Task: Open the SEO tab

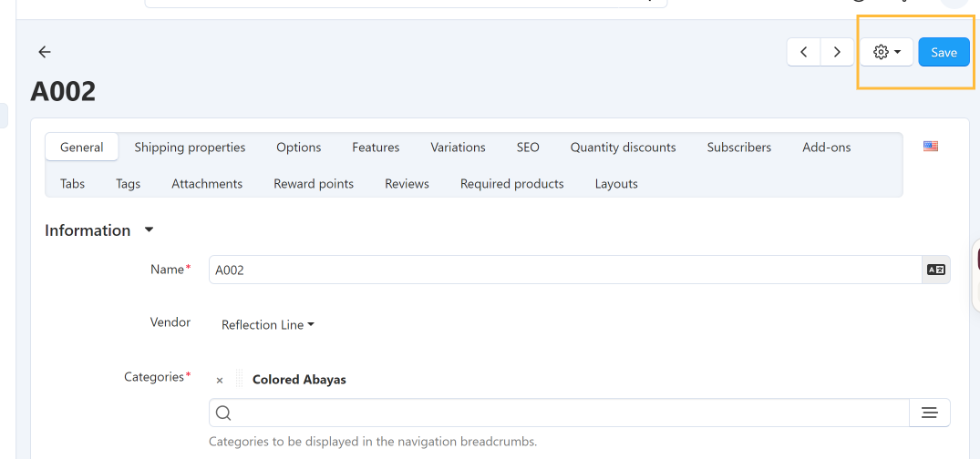Action: [528, 148]
